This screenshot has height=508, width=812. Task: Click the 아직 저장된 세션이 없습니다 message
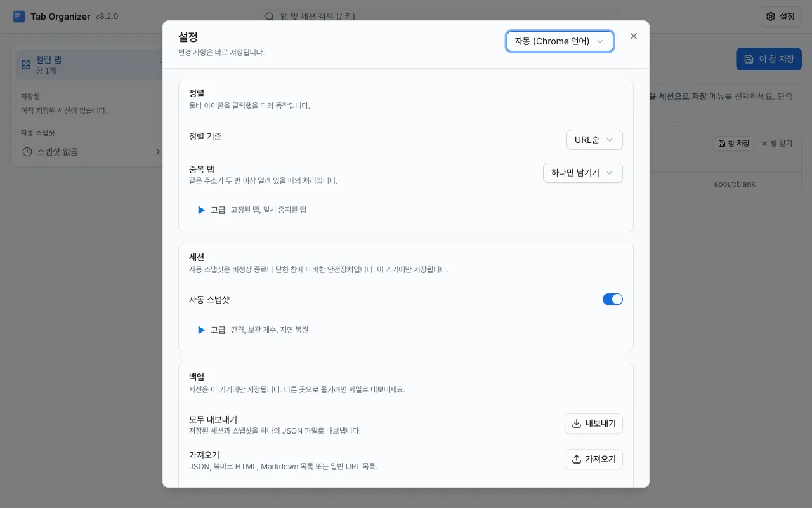64,110
